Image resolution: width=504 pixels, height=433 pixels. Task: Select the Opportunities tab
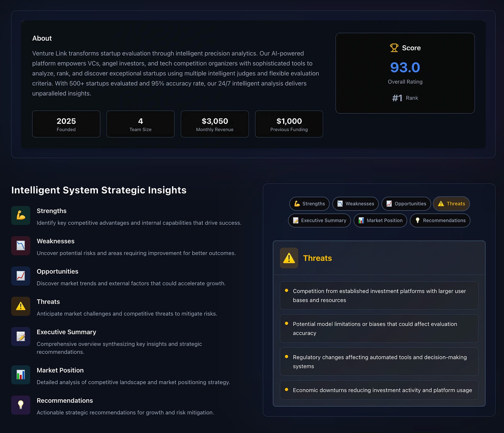coord(406,204)
